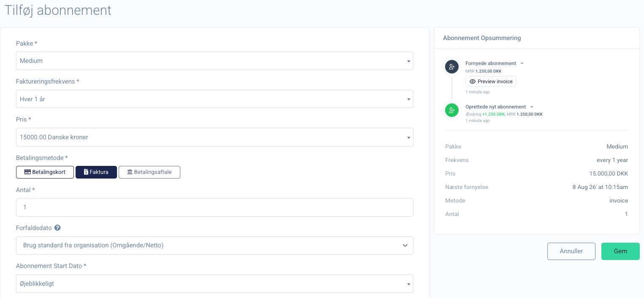Open the Pris dropdown with 15000.00 Danske kroner
Image resolution: width=644 pixels, height=298 pixels.
point(215,137)
